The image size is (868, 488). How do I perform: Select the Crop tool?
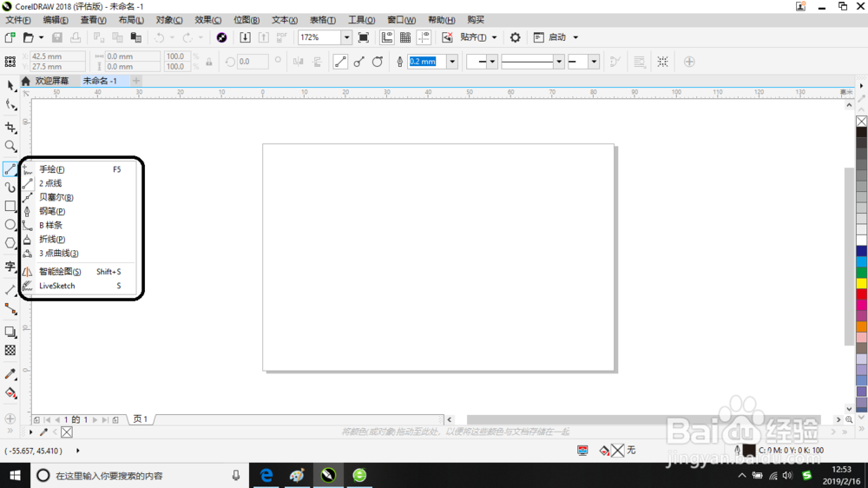pyautogui.click(x=10, y=128)
